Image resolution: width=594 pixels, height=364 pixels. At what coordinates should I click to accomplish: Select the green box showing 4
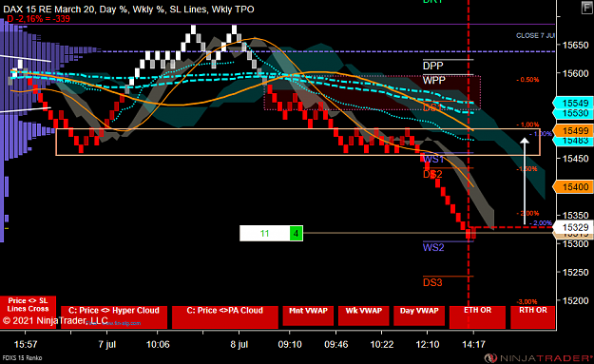pyautogui.click(x=297, y=234)
